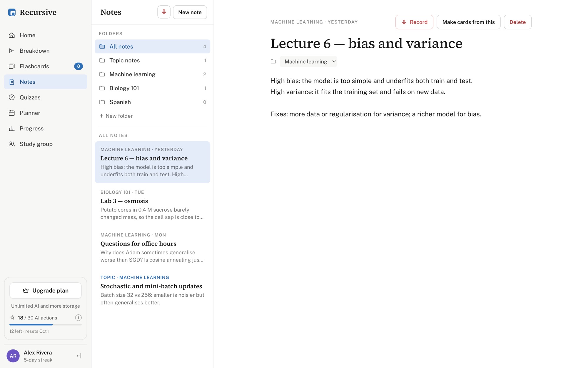Click the 5-day streak text
Screen dimensions: 588x368
coord(38,360)
